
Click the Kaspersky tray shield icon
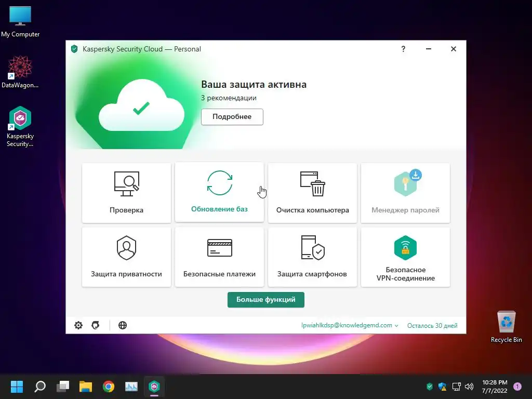[430, 386]
